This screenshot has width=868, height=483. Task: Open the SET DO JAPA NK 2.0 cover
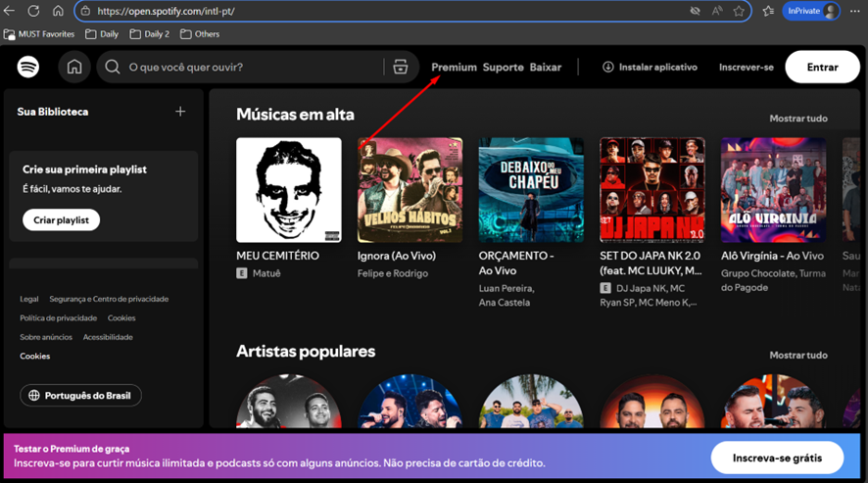tap(652, 190)
